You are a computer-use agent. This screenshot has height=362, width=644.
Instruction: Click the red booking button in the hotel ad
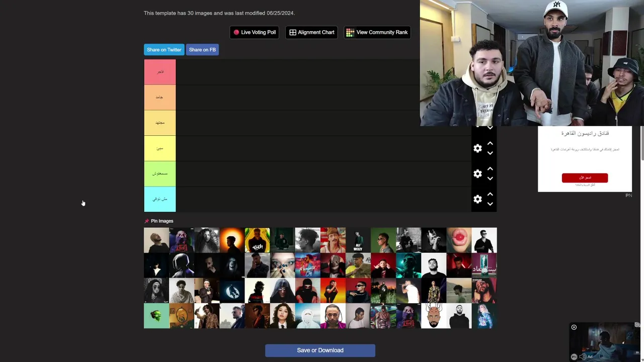coord(585,177)
